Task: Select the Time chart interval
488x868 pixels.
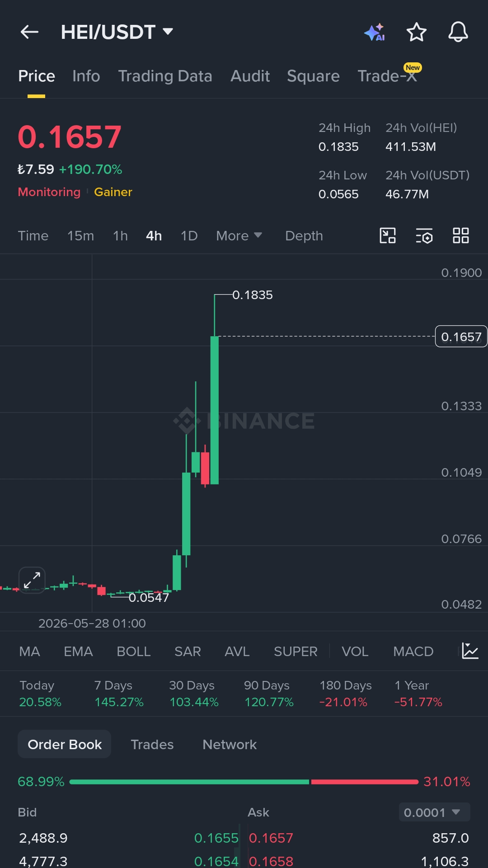Action: pos(33,235)
